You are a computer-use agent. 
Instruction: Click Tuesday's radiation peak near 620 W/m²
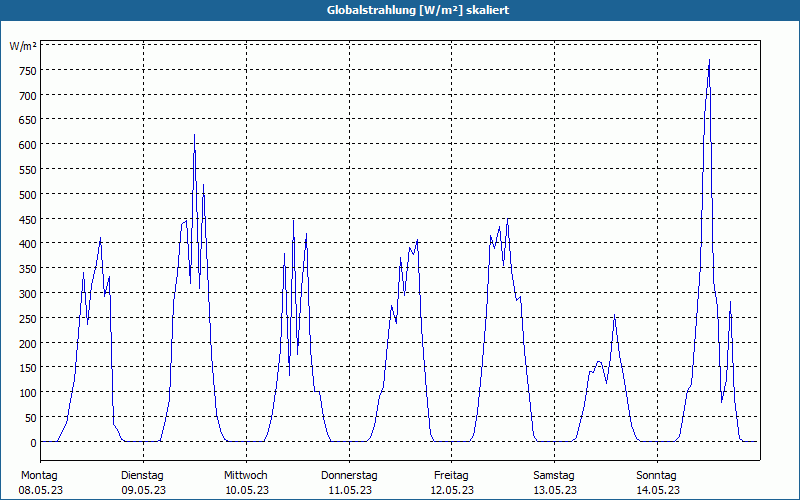point(194,135)
